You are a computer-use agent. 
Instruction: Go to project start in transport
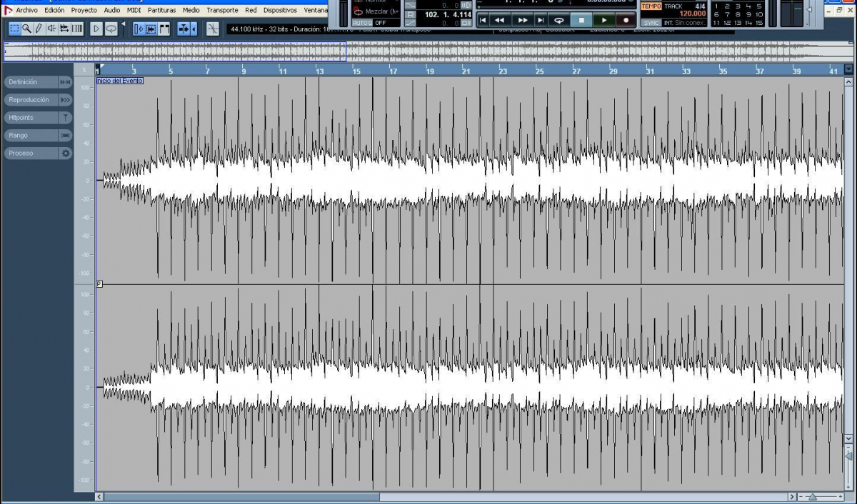(x=483, y=20)
